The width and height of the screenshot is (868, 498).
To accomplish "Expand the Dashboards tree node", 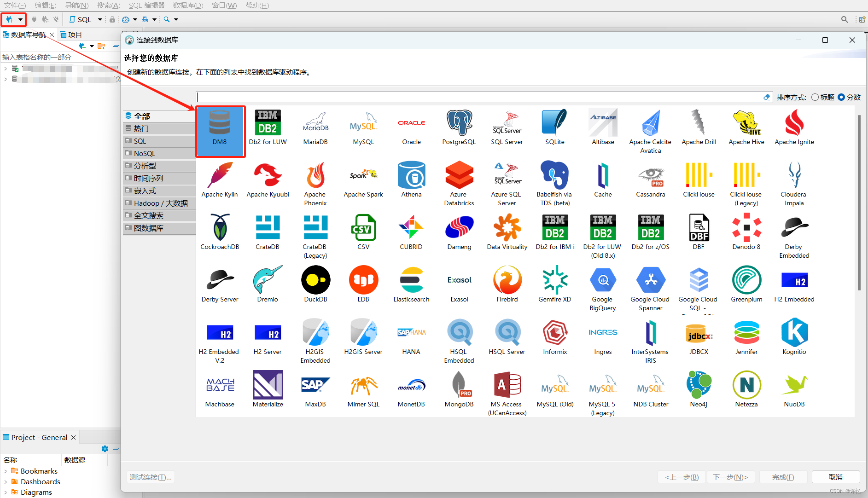I will click(5, 481).
